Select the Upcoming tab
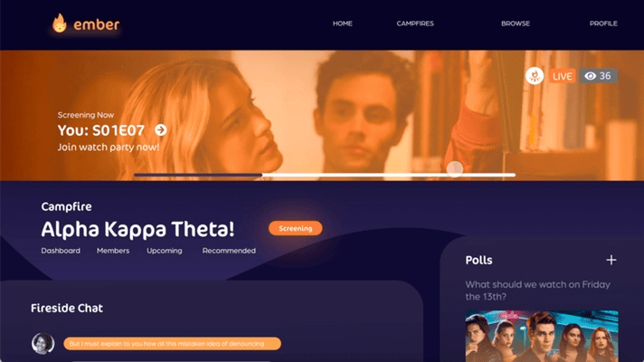644x362 pixels. coord(165,251)
